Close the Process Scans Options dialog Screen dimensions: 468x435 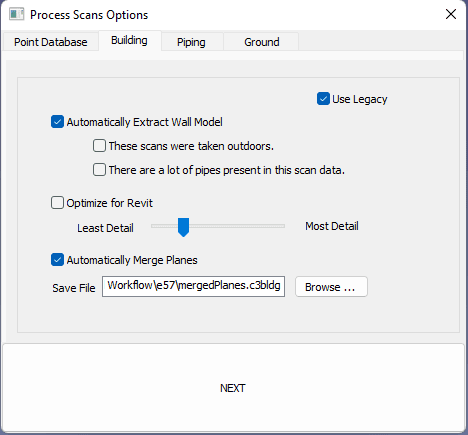[451, 14]
